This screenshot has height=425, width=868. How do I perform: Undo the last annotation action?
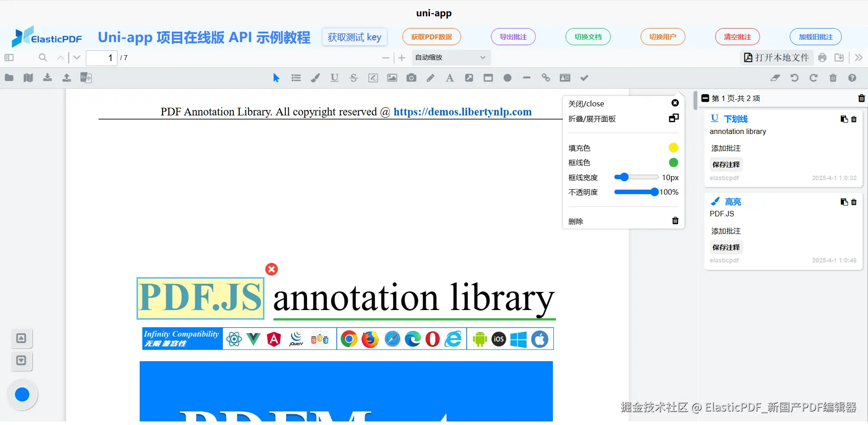point(794,78)
